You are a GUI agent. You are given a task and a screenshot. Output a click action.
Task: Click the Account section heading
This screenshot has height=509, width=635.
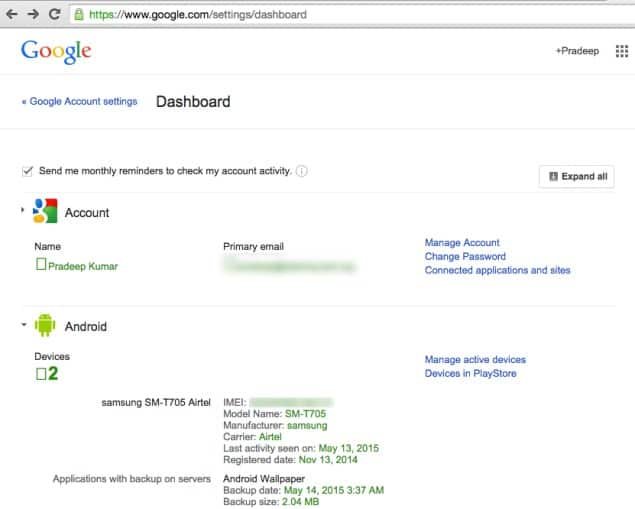pyautogui.click(x=87, y=213)
